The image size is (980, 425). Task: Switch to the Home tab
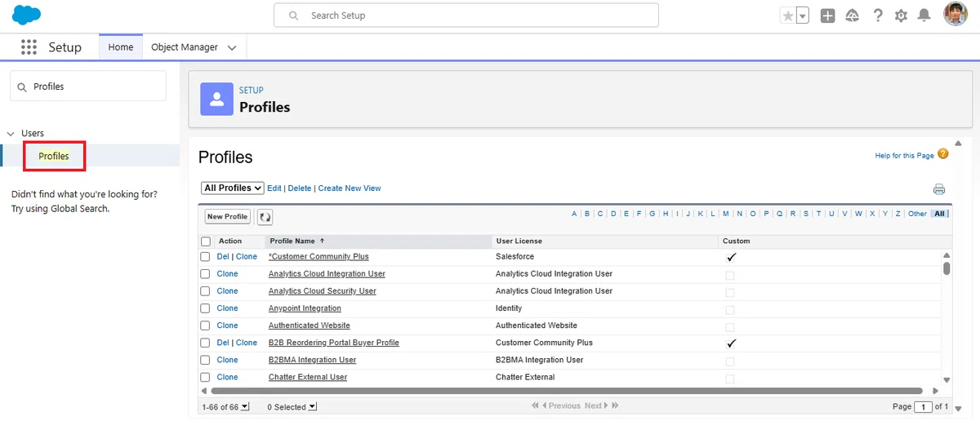click(x=121, y=47)
